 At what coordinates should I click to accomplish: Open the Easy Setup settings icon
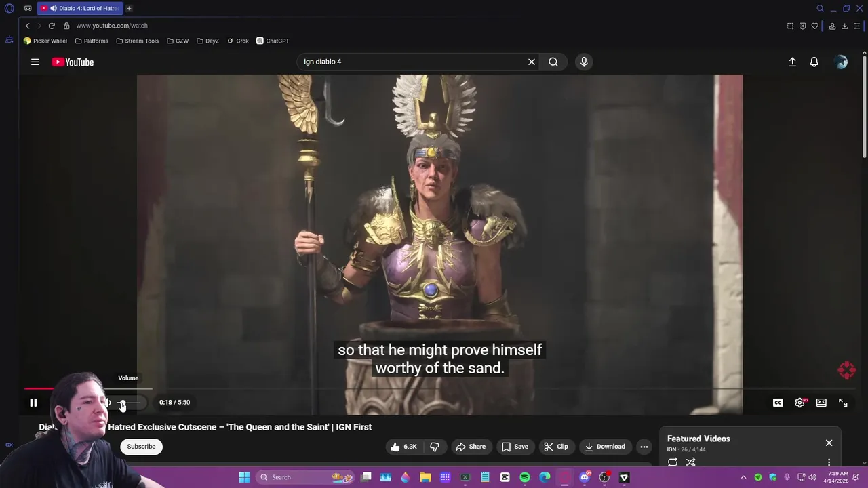coord(857,26)
